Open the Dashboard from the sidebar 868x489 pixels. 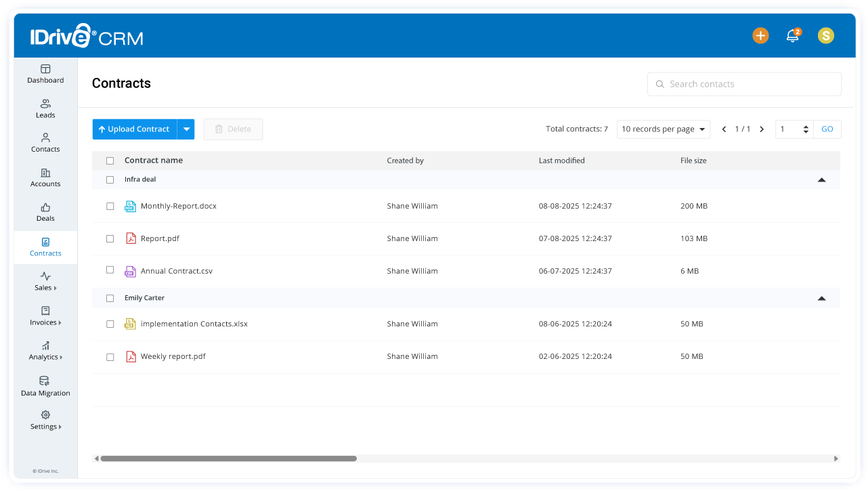tap(45, 74)
